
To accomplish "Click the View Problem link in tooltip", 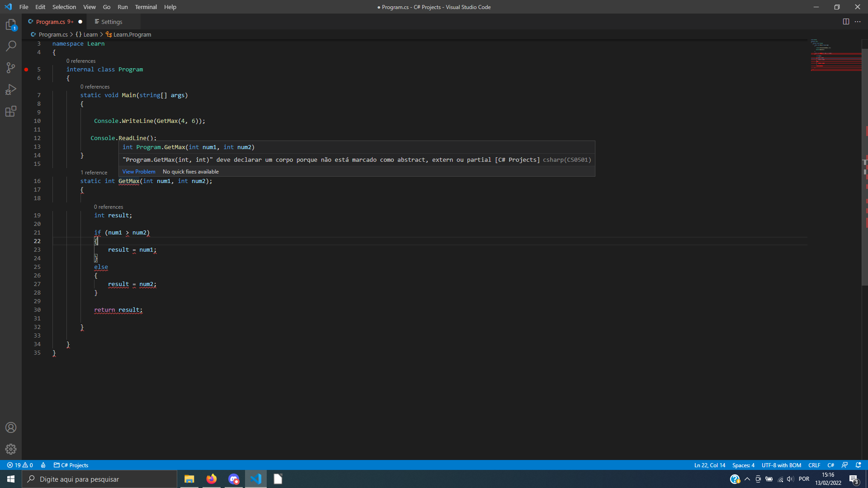I will [138, 172].
